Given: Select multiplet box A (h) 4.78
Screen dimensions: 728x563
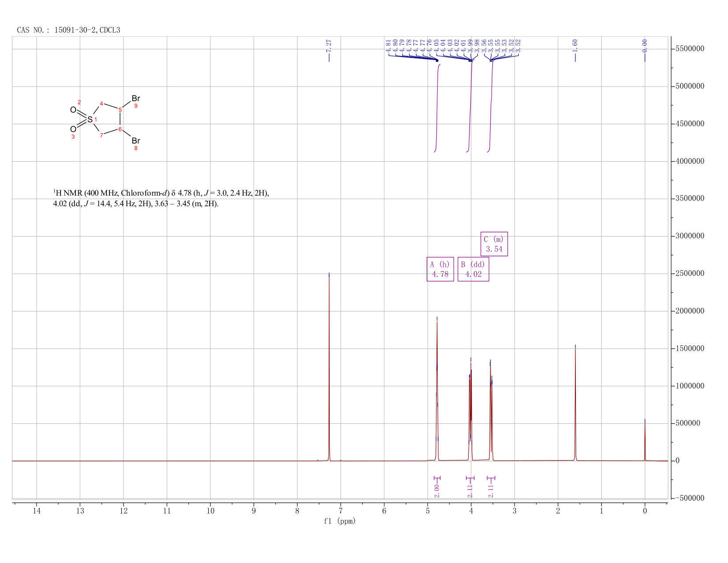Looking at the screenshot, I should coord(440,269).
